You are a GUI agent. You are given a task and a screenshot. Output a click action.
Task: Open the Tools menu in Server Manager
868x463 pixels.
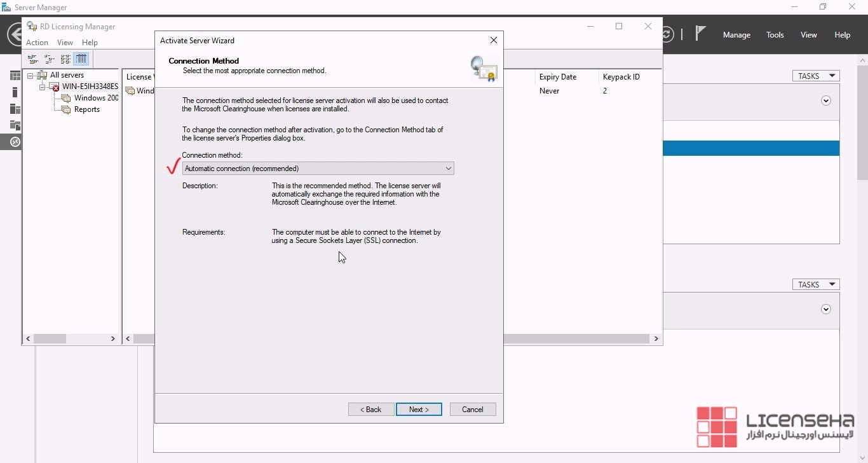(775, 35)
